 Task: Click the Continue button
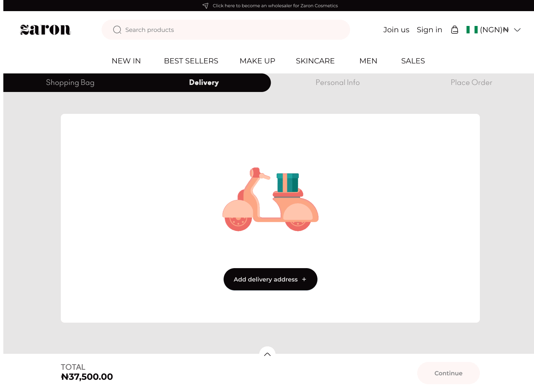pos(448,373)
